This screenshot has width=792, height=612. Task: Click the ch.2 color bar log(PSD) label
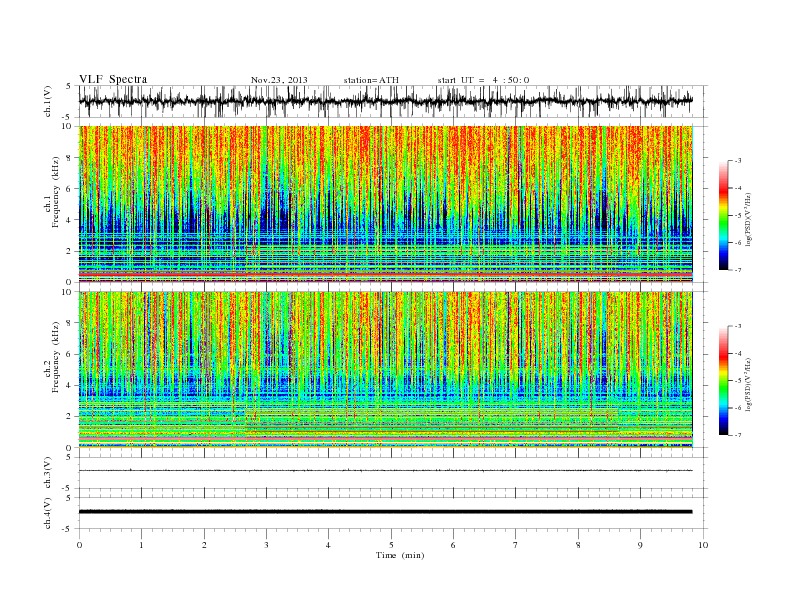[749, 385]
